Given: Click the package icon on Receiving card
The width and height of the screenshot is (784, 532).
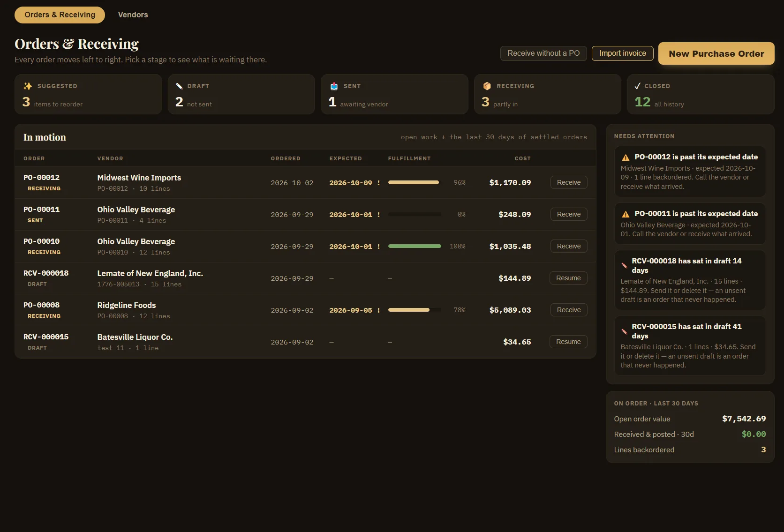Looking at the screenshot, I should tap(487, 86).
